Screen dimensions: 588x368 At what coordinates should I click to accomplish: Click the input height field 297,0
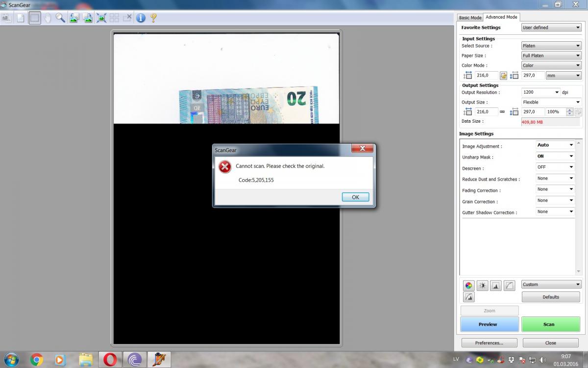click(533, 76)
